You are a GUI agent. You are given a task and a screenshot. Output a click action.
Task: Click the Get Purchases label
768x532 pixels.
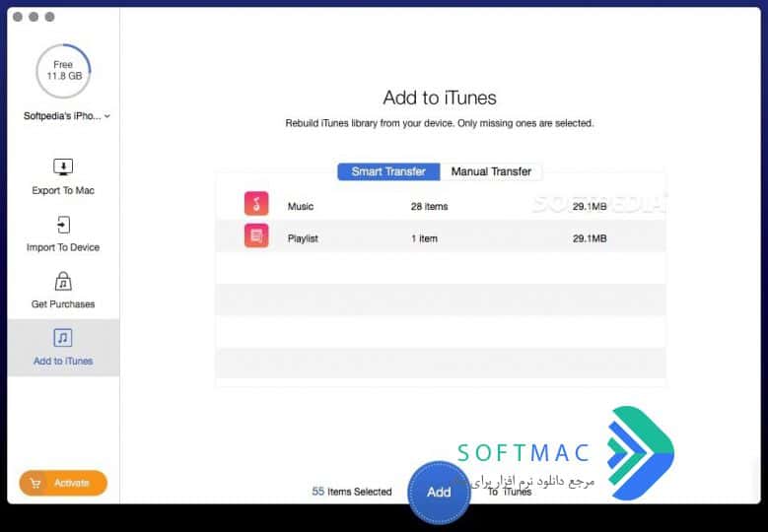click(x=63, y=304)
